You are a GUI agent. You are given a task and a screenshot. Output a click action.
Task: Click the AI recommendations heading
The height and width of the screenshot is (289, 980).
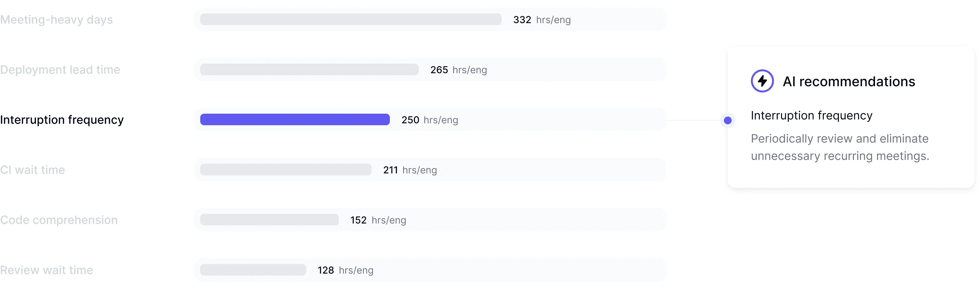coord(849,82)
